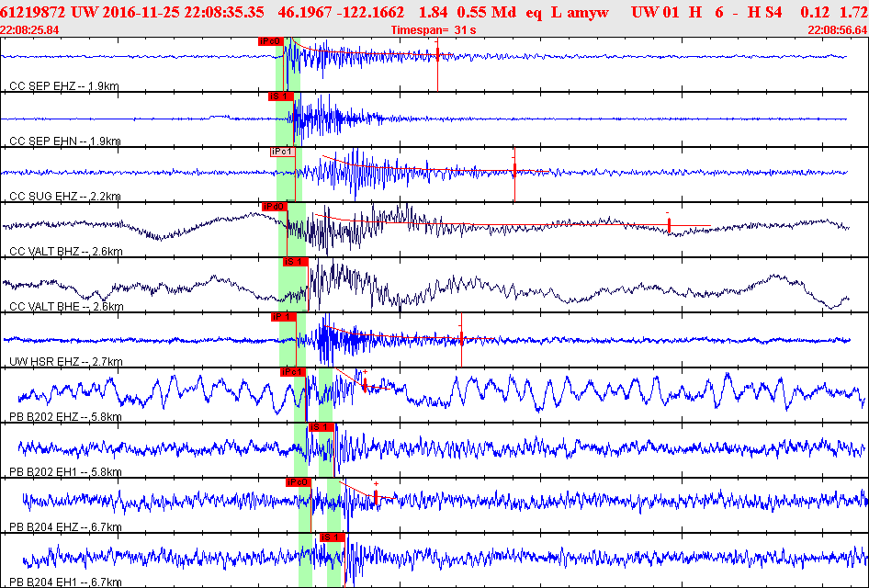The image size is (869, 588).
Task: Click the PB B204 EHZ -- 6.7km channel label
Action: pos(65,526)
